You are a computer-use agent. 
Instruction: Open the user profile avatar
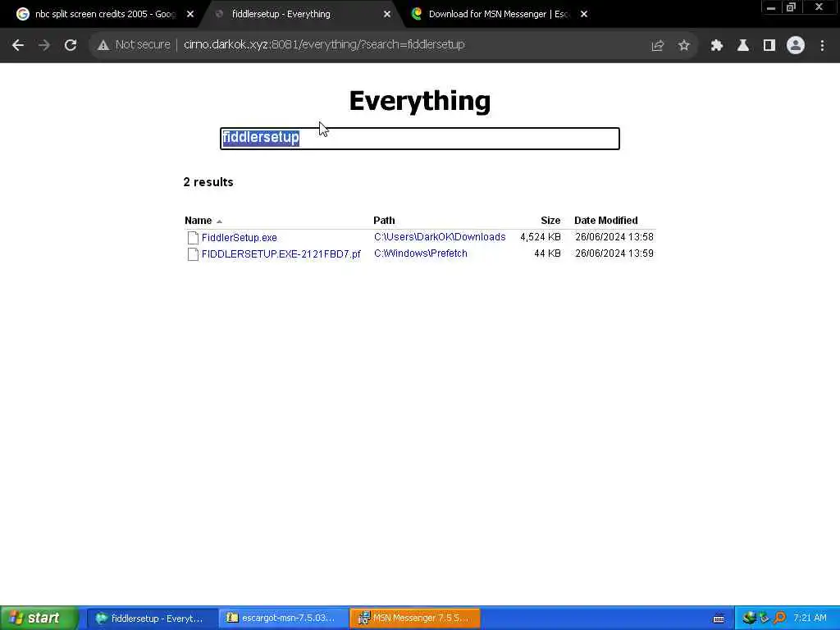point(796,46)
